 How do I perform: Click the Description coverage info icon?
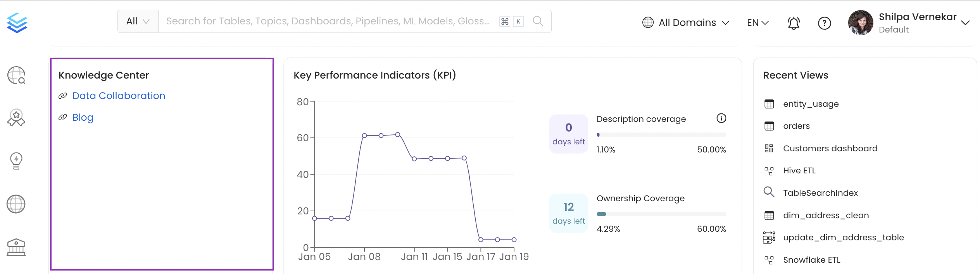coord(721,118)
